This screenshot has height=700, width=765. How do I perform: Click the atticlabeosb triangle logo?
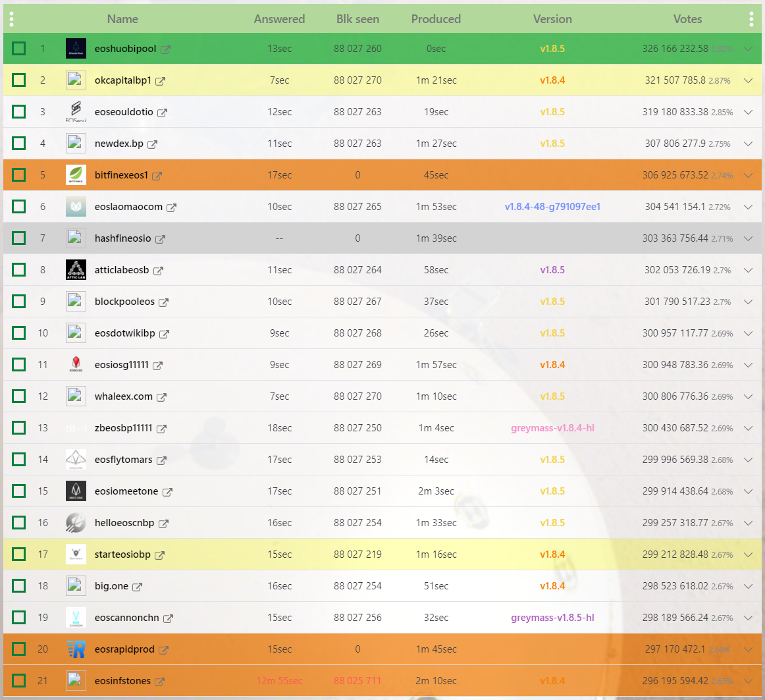76,269
